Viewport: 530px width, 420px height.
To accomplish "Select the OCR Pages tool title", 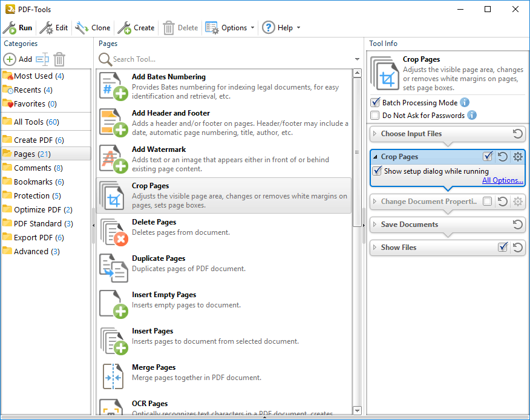I will pos(149,404).
